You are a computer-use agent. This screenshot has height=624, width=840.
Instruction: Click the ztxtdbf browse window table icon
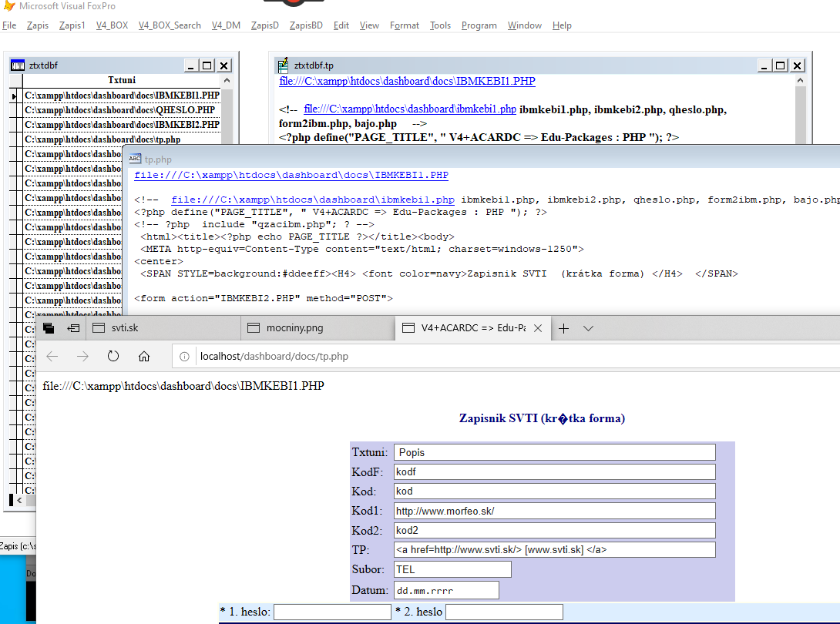pyautogui.click(x=17, y=65)
